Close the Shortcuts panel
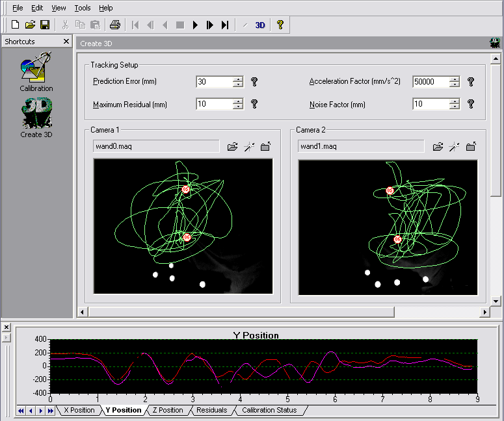The image size is (504, 421). (66, 42)
